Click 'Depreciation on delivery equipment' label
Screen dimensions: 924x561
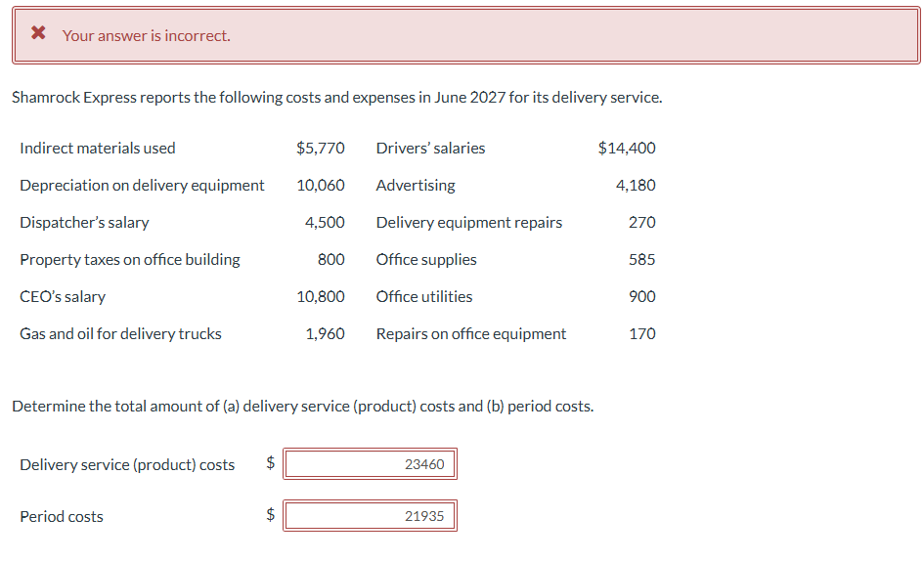(142, 186)
